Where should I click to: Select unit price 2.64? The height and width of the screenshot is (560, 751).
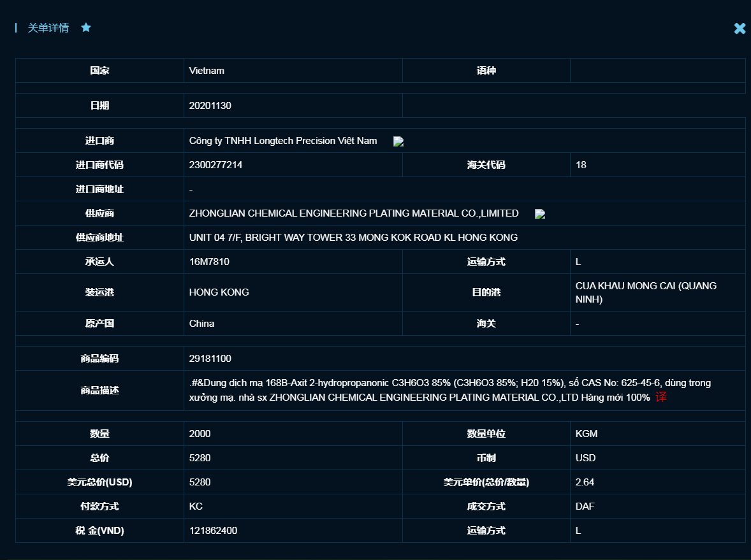(x=585, y=482)
